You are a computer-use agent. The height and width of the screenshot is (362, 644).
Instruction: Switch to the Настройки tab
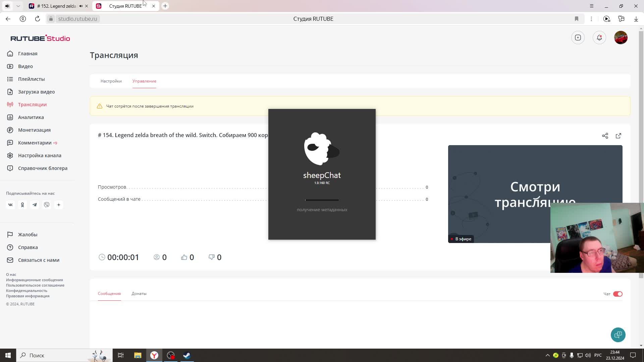(x=111, y=81)
